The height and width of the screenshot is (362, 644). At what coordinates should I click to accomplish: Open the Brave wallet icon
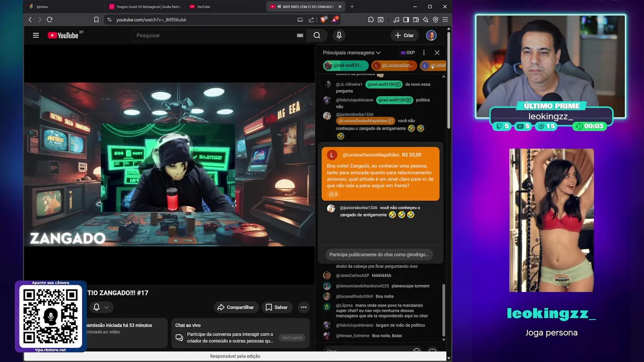coord(416,20)
